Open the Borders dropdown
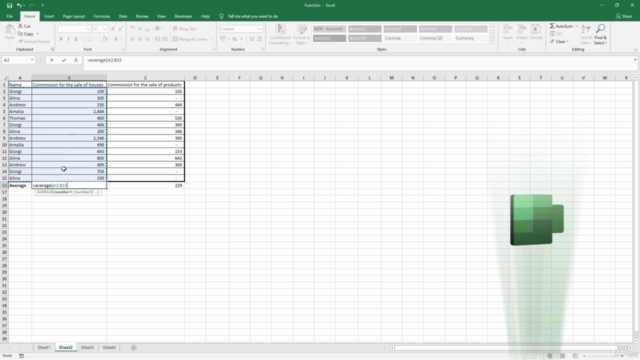The image size is (640, 360). tap(96, 39)
